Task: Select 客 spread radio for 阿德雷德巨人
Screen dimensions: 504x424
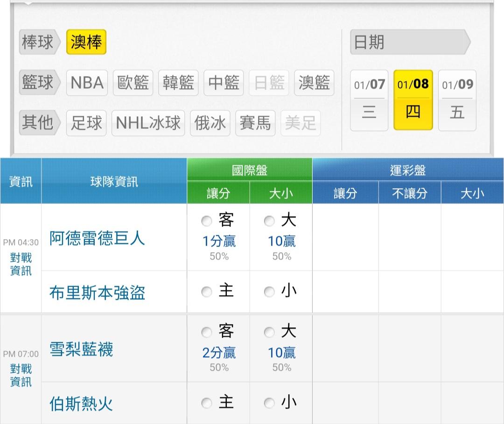Action: pyautogui.click(x=207, y=221)
